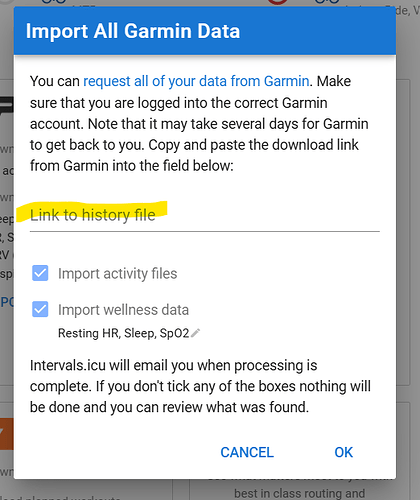
Task: Click the partial blue PC link behind dialog
Action: pos(7,302)
